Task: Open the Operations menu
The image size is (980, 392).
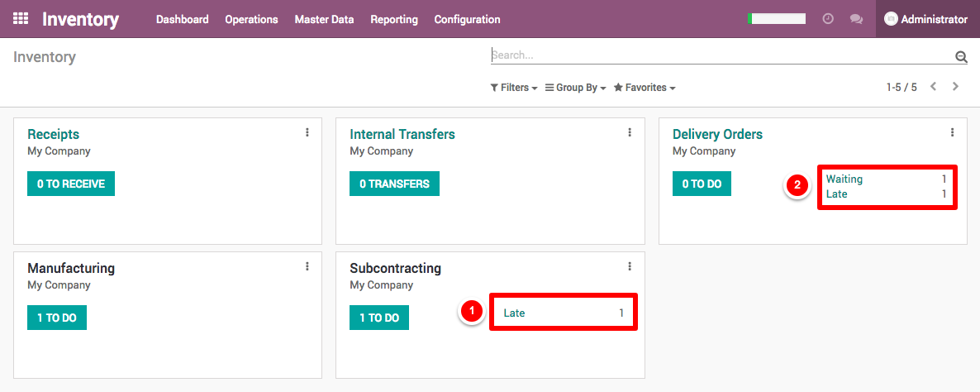Action: (x=251, y=19)
